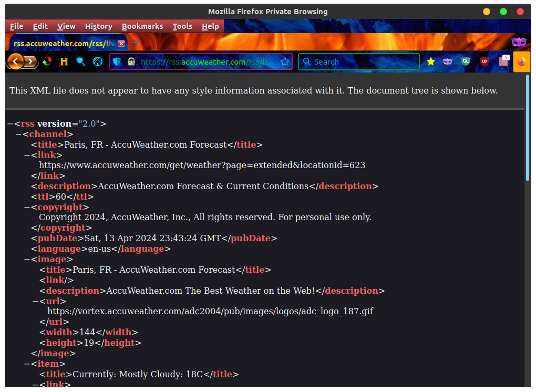Click into the Search field
The height and width of the screenshot is (392, 536).
coord(359,62)
